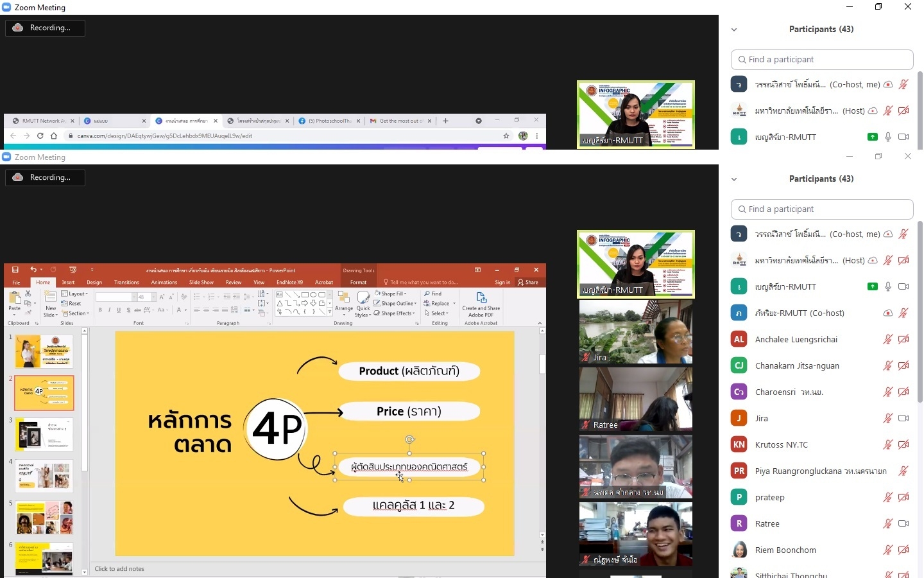Image resolution: width=924 pixels, height=578 pixels.
Task: Switch to the Slide Show ribbon tab
Action: pyautogui.click(x=201, y=283)
